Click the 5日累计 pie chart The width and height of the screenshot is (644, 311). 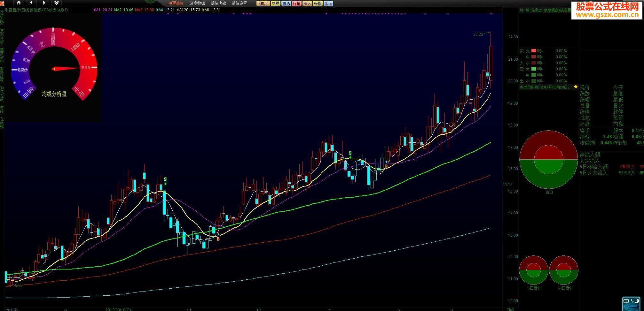[534, 270]
